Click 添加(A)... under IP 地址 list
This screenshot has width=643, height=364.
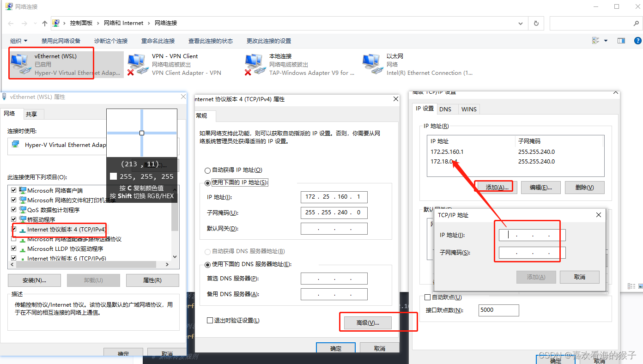(x=497, y=187)
